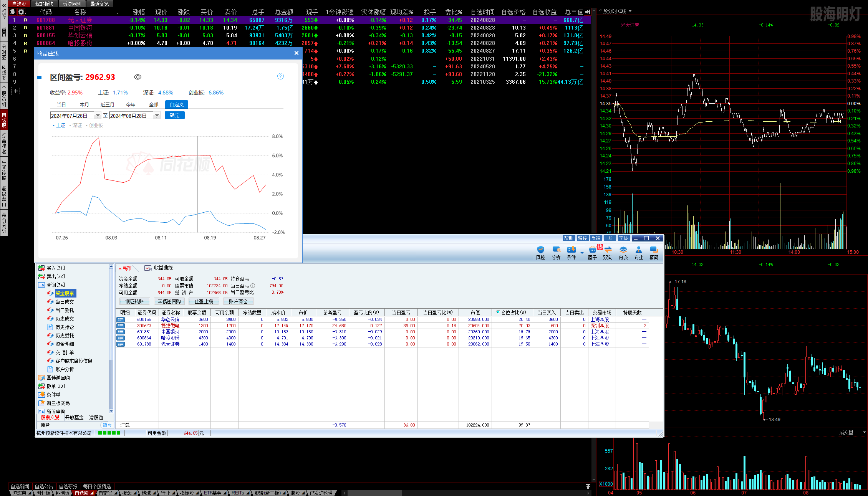
Task: Select the 近三月 period tab
Action: (107, 104)
